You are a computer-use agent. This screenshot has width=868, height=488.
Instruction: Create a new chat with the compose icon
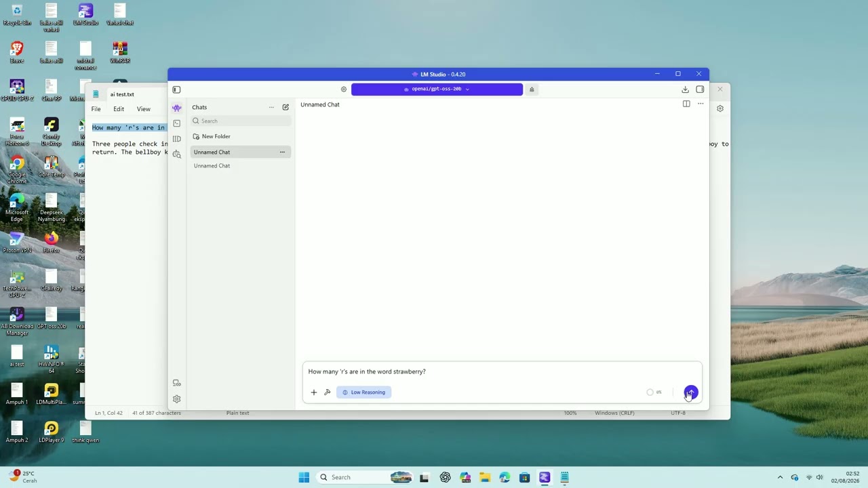(x=285, y=107)
